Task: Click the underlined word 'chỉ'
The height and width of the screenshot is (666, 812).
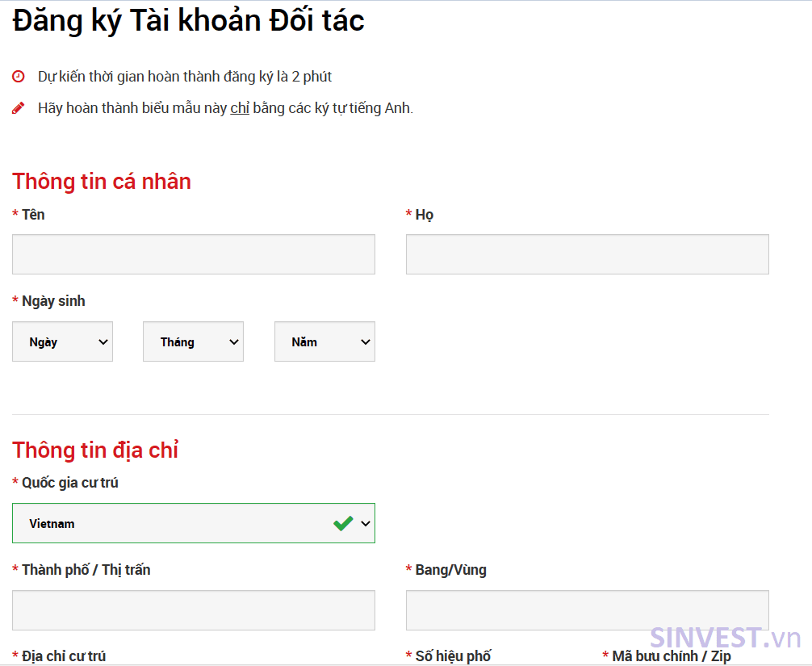Action: [x=240, y=107]
